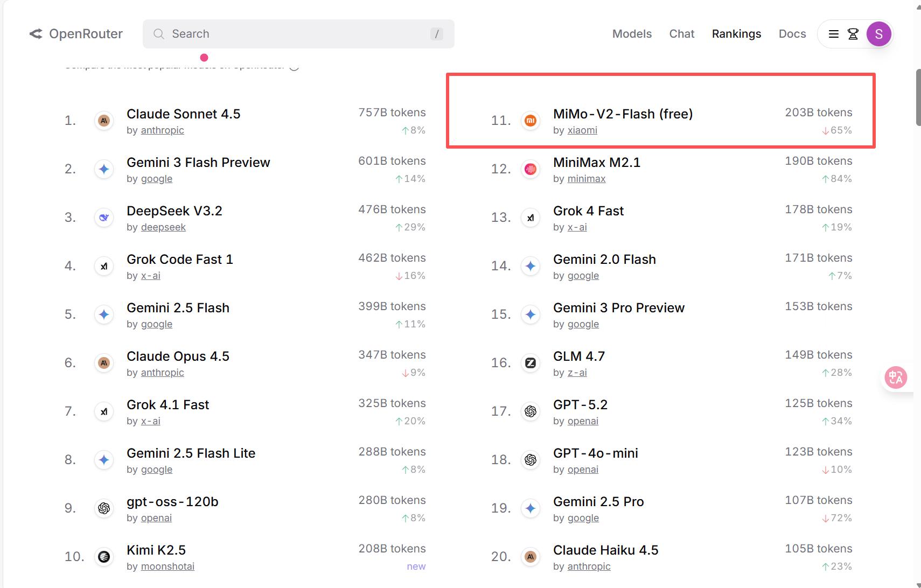Viewport: 921px width, 588px height.
Task: Click the deepseek author link
Action: [x=163, y=227]
